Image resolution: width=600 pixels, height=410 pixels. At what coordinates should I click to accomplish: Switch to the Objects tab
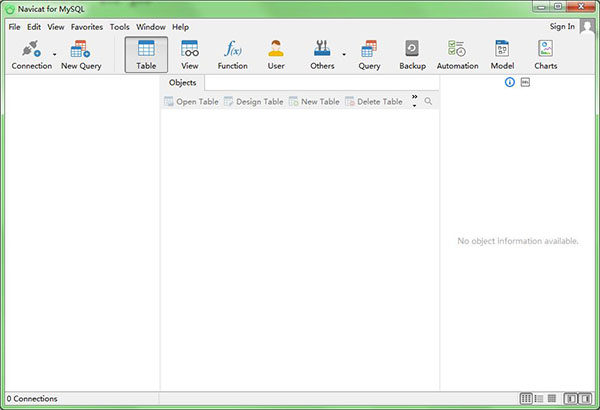click(183, 83)
